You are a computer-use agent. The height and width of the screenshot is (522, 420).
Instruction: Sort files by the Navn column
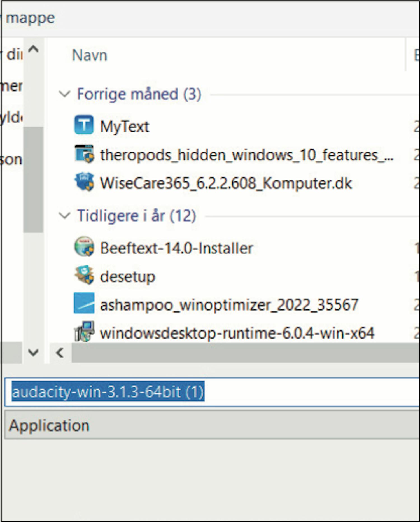90,55
